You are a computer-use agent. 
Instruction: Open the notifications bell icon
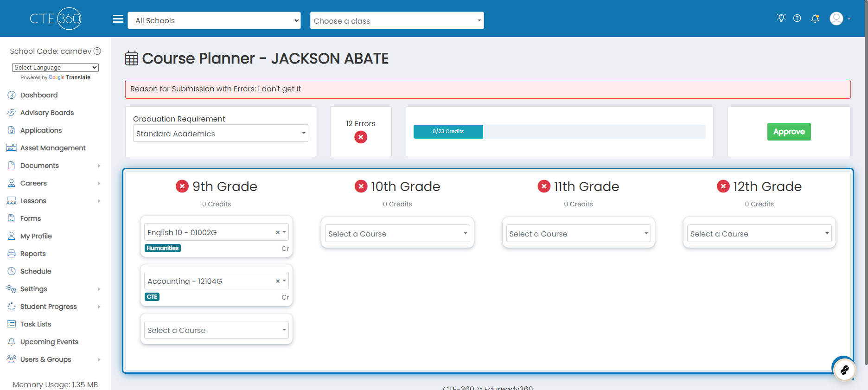coord(815,19)
